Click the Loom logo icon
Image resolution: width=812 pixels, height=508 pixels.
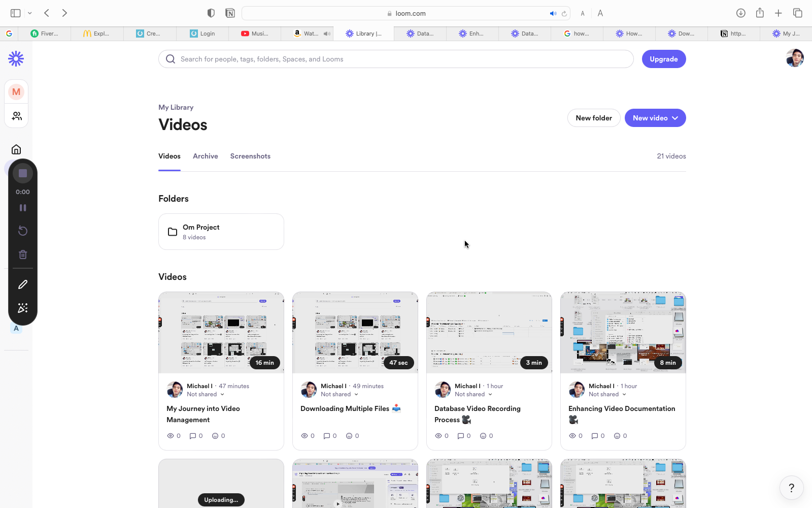point(16,59)
